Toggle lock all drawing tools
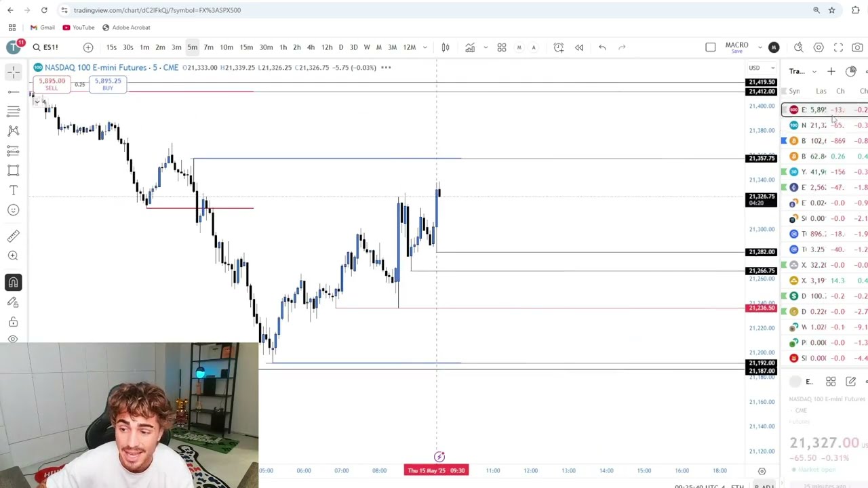Image resolution: width=868 pixels, height=488 pixels. pos(14,322)
